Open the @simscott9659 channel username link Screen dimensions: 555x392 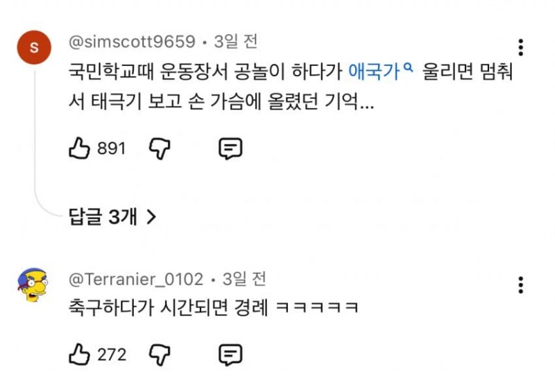[132, 42]
